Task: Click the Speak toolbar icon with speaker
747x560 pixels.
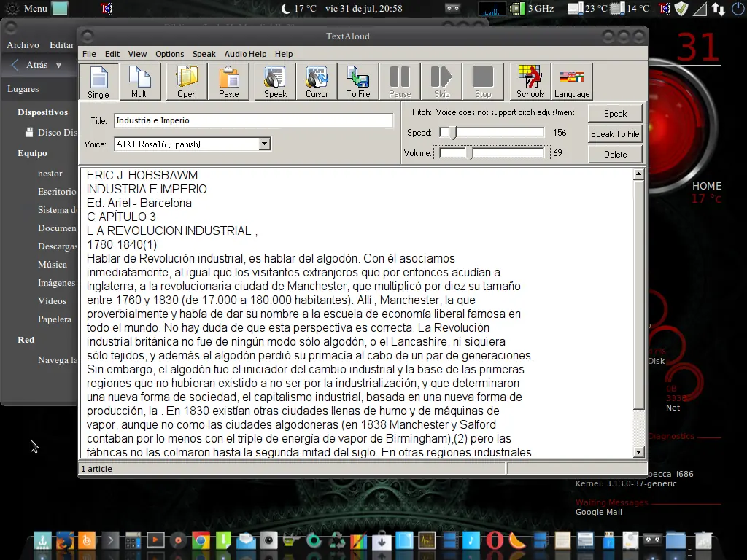Action: [x=275, y=82]
